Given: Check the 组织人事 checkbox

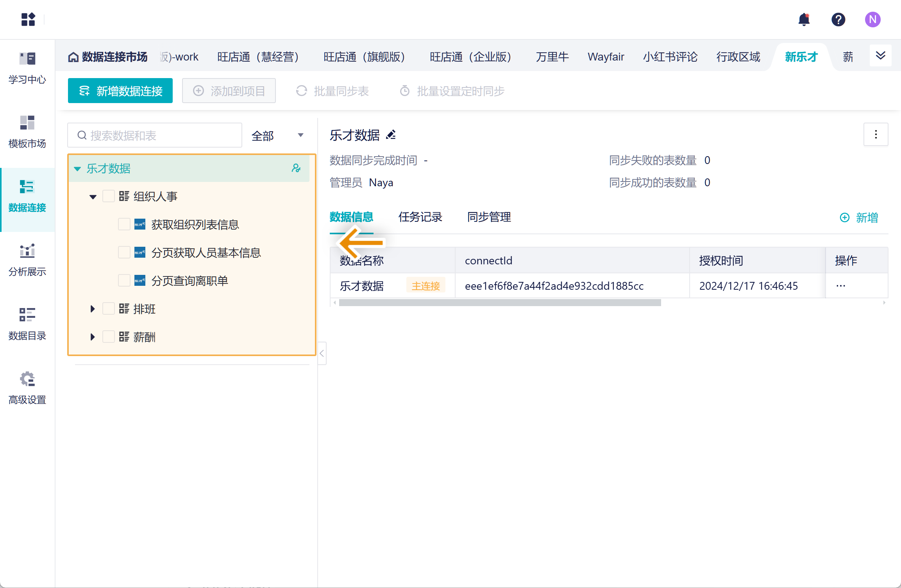Looking at the screenshot, I should 109,196.
